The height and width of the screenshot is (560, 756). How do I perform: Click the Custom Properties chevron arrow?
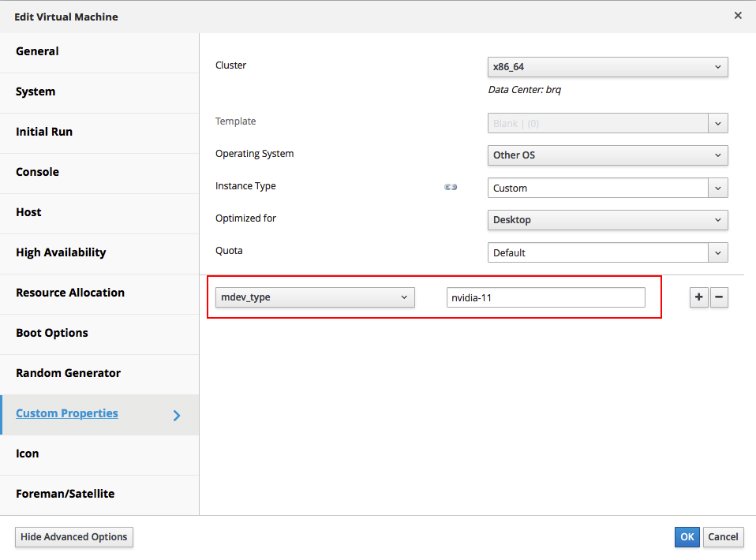click(177, 416)
